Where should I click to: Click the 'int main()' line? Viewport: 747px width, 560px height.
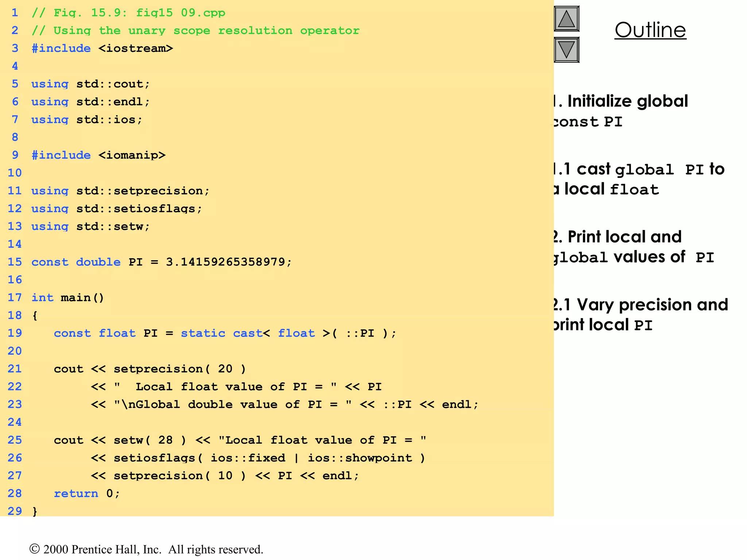[68, 298]
